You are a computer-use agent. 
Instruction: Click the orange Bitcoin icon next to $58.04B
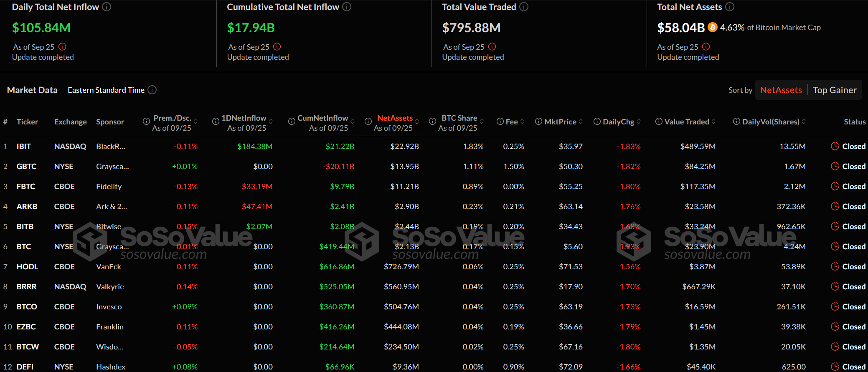(713, 27)
